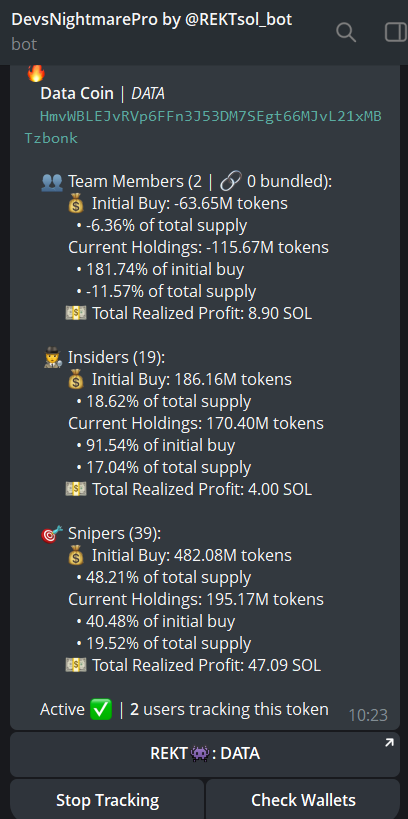Click the external link arrow on REKT button
Screen dimensions: 408x819
pyautogui.click(x=389, y=742)
